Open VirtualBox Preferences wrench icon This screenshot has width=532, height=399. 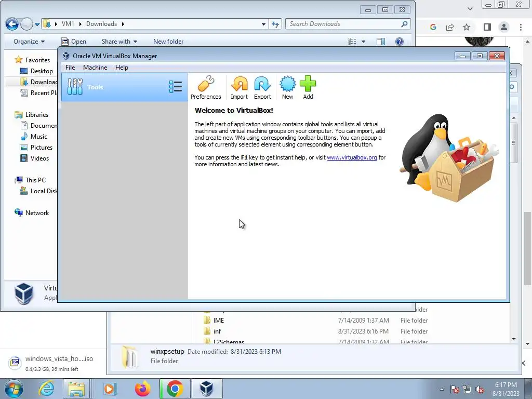(x=206, y=87)
